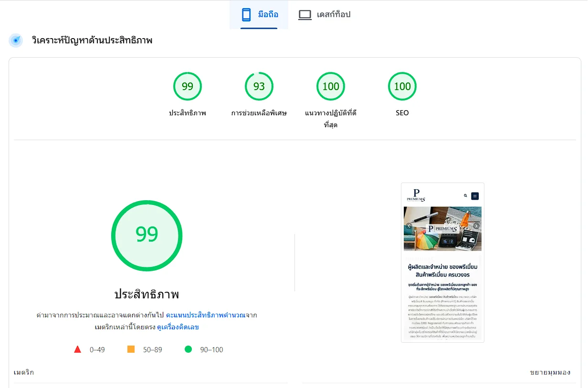Expand view with ขยายมุมมอง

pyautogui.click(x=550, y=372)
